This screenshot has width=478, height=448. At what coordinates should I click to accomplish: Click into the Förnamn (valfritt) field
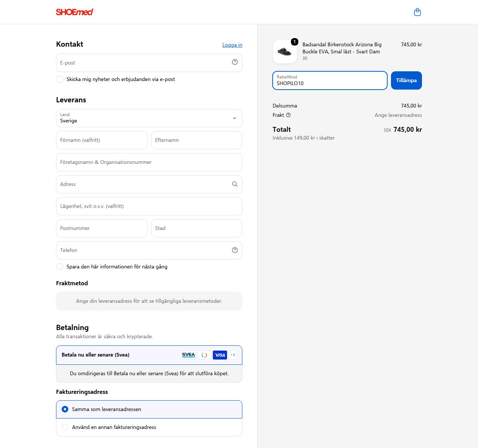(x=102, y=140)
